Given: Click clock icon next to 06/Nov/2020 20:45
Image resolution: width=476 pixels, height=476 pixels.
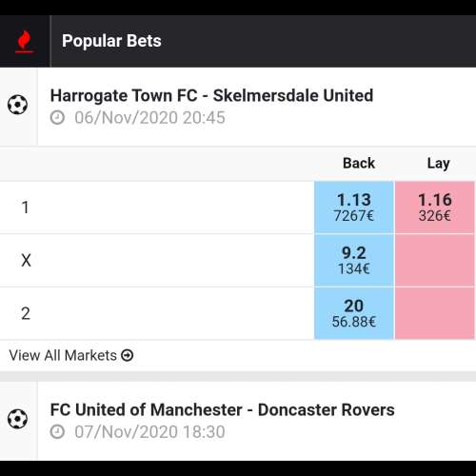Looking at the screenshot, I should pos(57,118).
